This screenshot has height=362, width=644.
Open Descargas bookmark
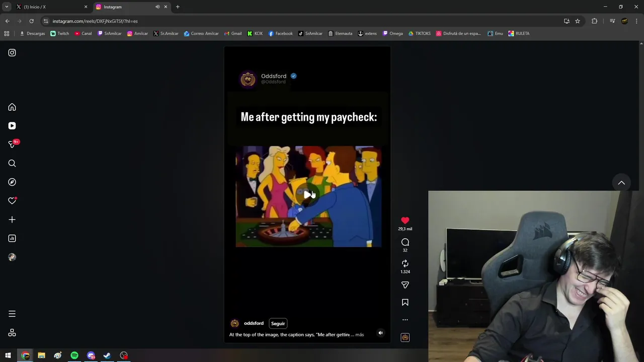(32, 34)
